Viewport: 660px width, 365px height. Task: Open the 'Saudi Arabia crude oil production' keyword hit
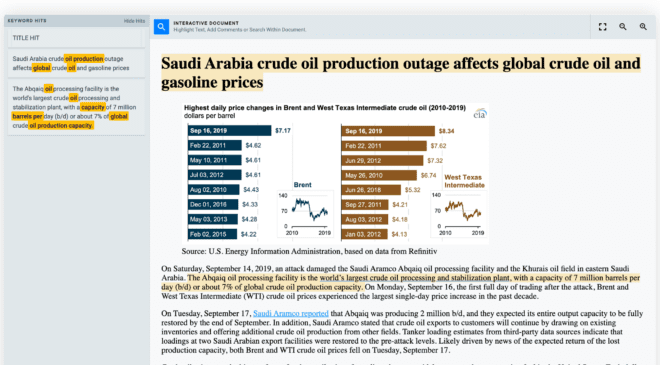[76, 64]
